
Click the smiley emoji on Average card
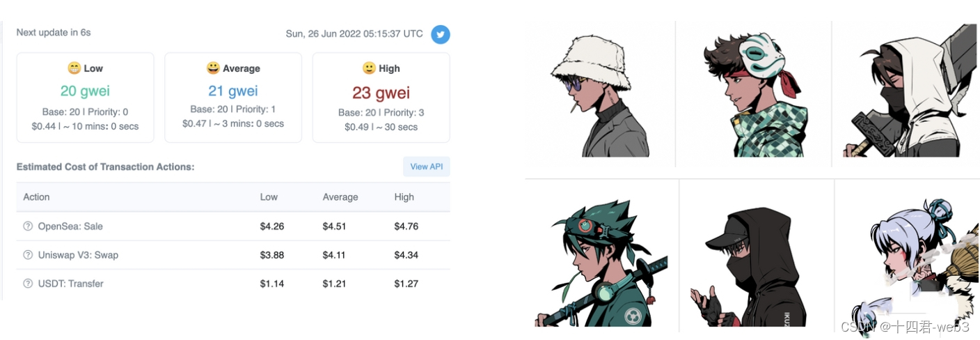pos(213,68)
